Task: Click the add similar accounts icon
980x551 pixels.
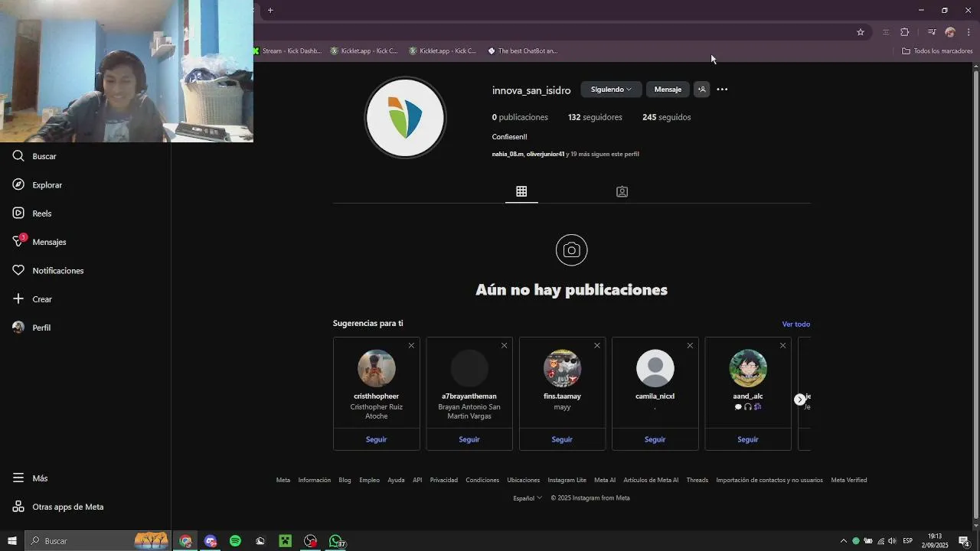Action: (x=702, y=90)
